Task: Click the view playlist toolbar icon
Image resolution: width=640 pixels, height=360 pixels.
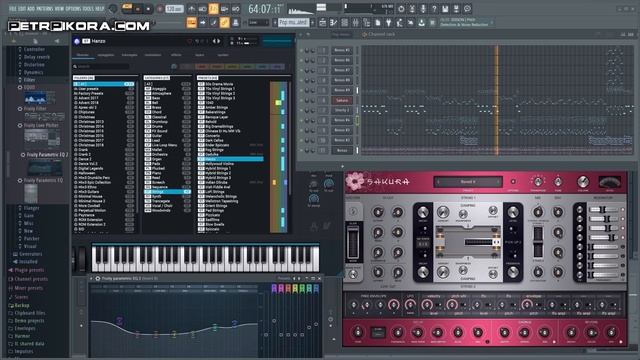Action: point(322,23)
